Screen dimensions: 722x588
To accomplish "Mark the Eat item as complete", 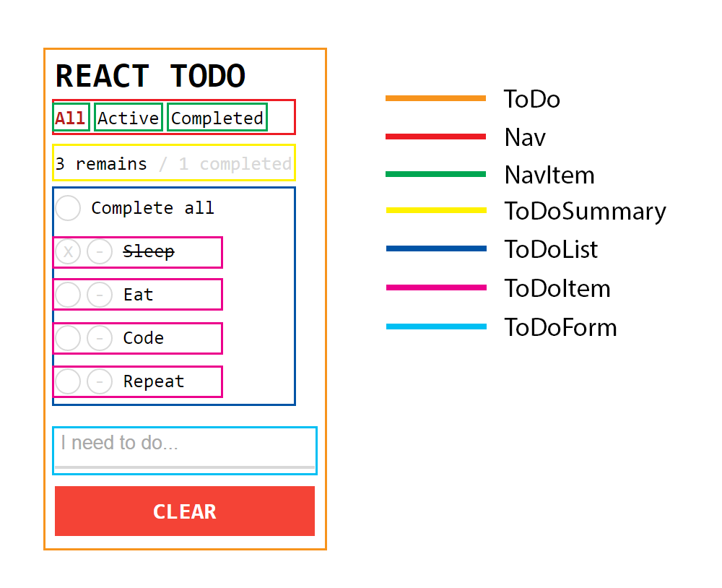I will tap(68, 295).
